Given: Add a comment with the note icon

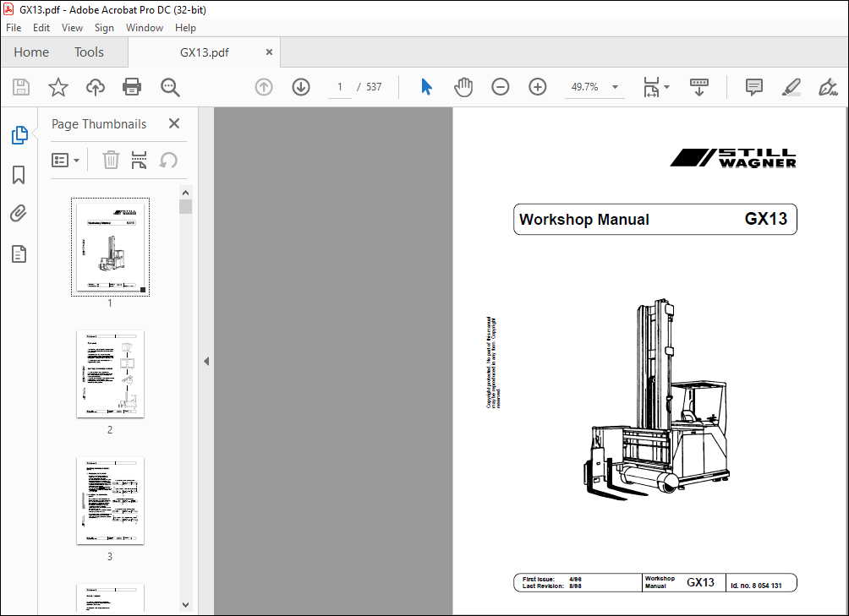Looking at the screenshot, I should click(x=753, y=87).
